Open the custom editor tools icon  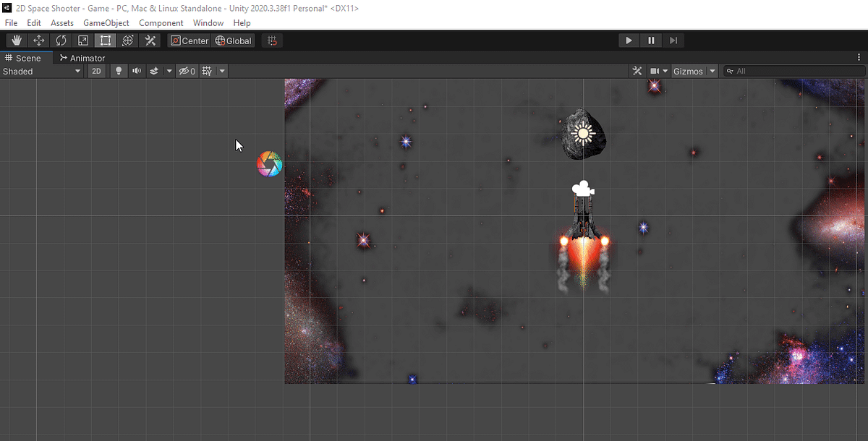coord(150,40)
